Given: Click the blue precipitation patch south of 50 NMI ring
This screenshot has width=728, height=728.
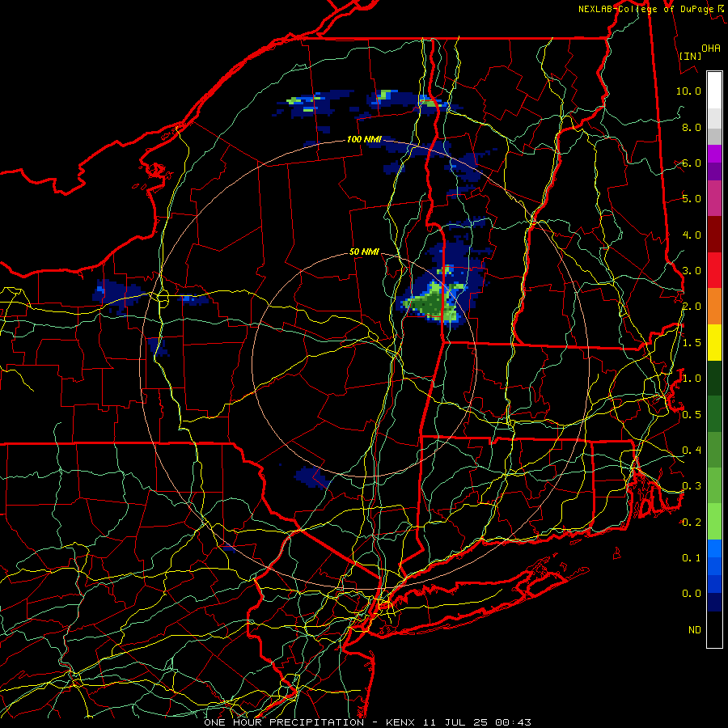Looking at the screenshot, I should (x=312, y=478).
